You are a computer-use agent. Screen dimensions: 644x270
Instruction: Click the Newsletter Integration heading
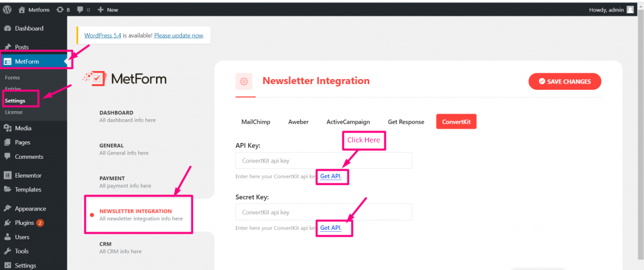(316, 81)
